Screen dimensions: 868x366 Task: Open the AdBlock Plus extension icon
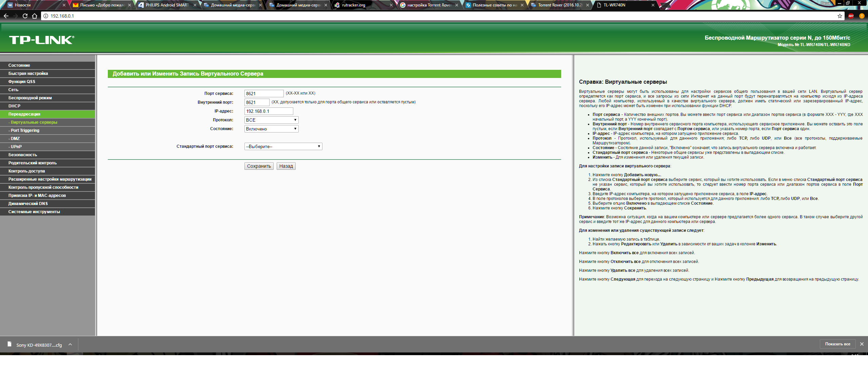tap(851, 16)
